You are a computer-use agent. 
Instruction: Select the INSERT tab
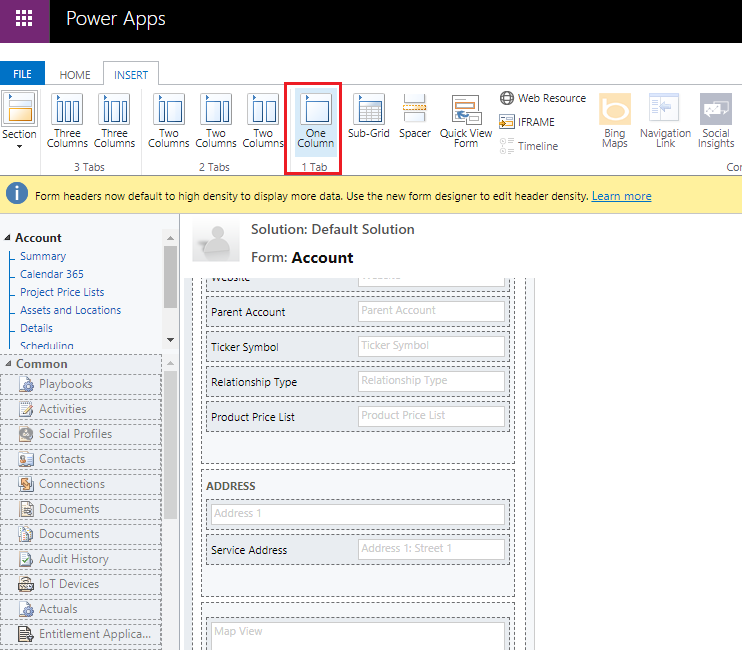tap(131, 75)
